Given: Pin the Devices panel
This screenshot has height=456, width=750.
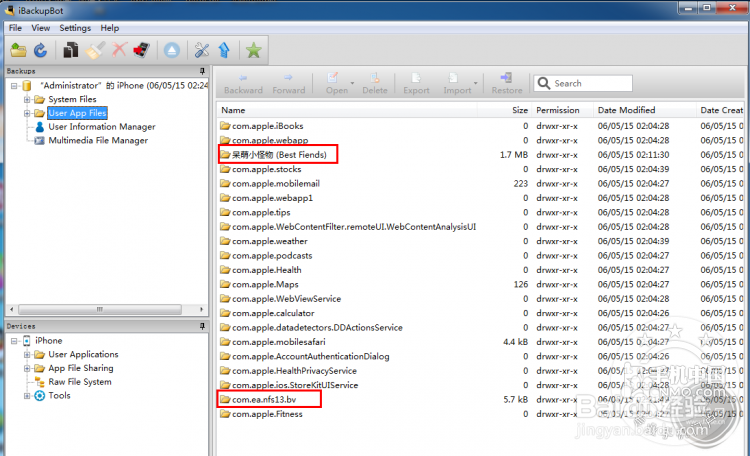Looking at the screenshot, I should coord(202,326).
